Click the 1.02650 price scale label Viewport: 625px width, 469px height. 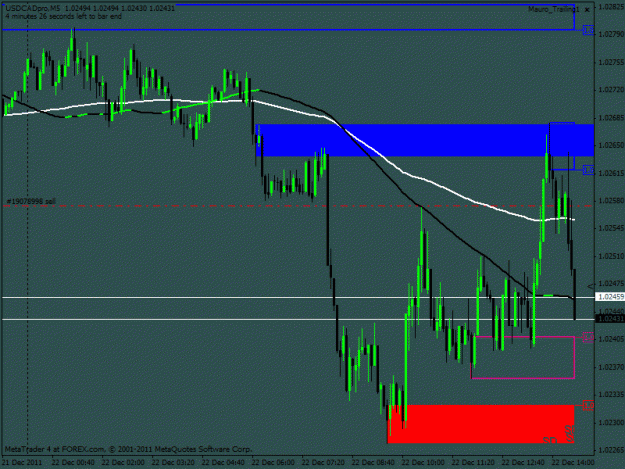611,145
